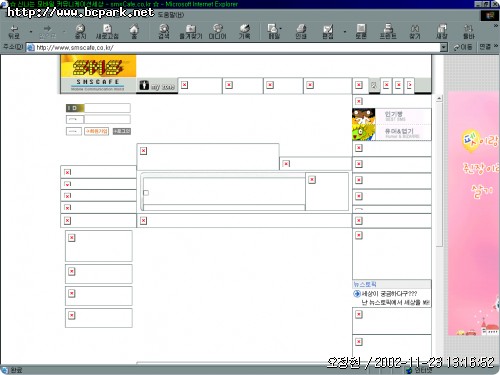500x375 pixels.
Task: Tick the small checkbox in the message box
Action: (x=146, y=193)
